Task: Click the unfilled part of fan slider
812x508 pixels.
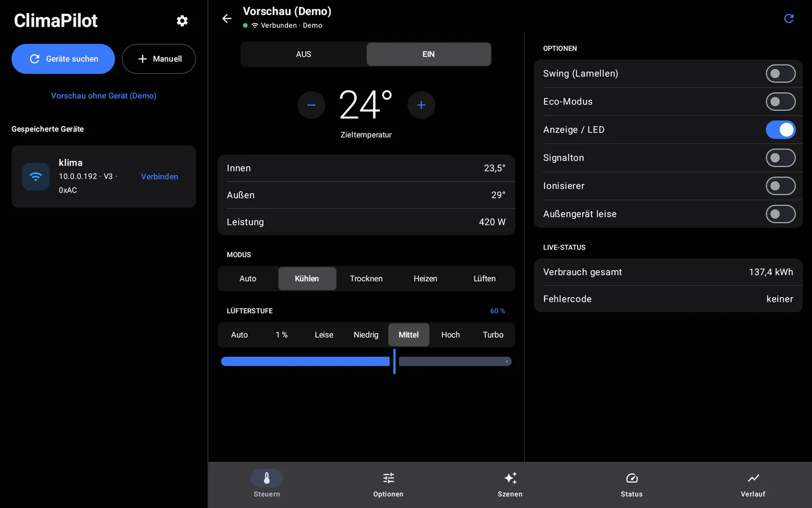Action: click(455, 361)
